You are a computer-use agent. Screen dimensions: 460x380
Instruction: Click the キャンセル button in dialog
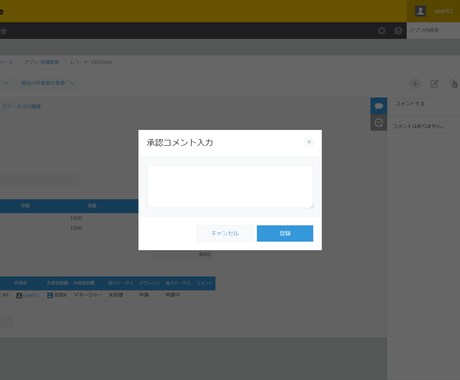point(225,233)
